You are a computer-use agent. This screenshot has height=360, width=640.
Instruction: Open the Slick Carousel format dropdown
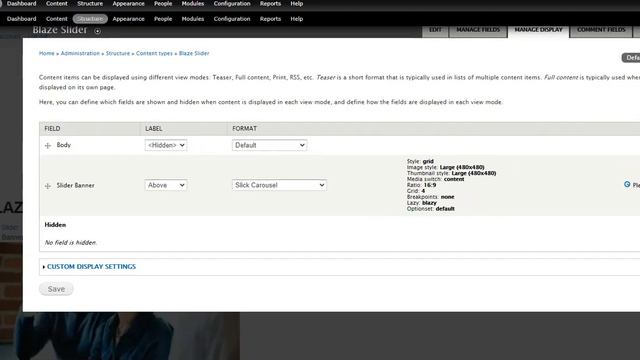[x=279, y=185]
